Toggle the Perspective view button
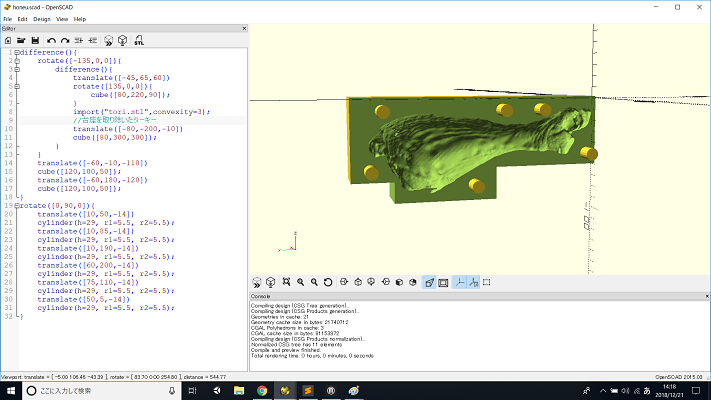 tap(429, 282)
